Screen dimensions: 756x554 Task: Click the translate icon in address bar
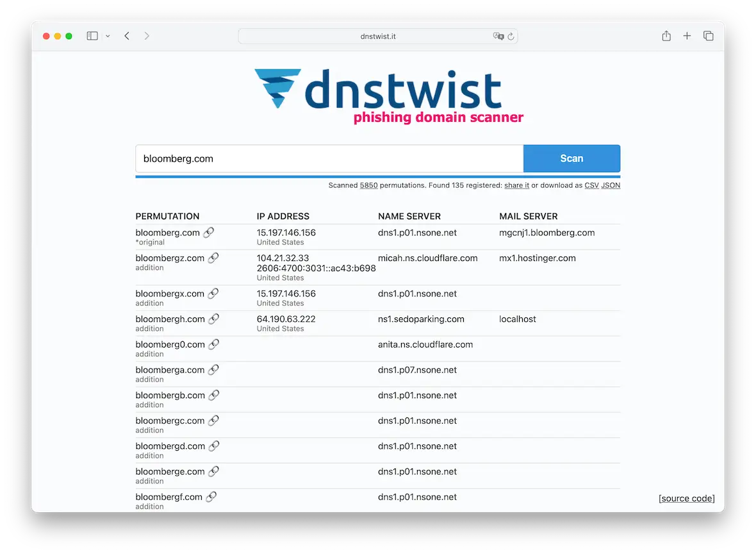click(498, 36)
